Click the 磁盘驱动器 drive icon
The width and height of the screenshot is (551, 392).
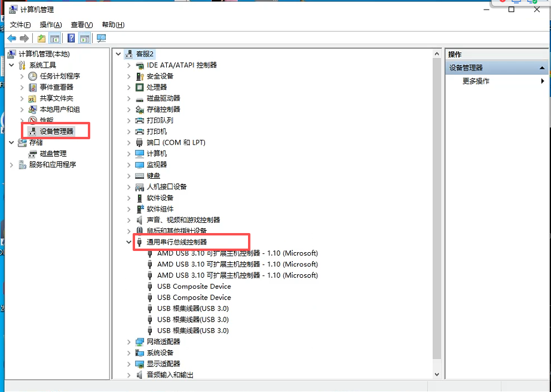[139, 99]
